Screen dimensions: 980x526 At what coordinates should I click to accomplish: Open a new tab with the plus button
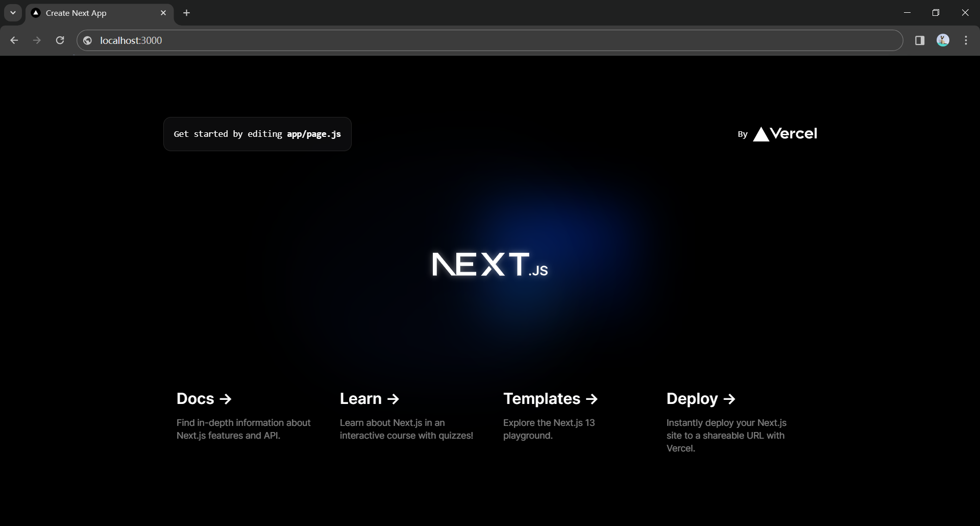pyautogui.click(x=187, y=13)
